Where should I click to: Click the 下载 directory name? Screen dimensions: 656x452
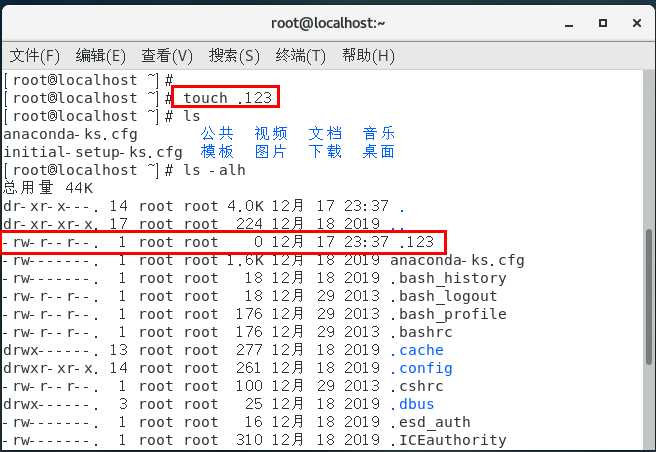(x=325, y=152)
